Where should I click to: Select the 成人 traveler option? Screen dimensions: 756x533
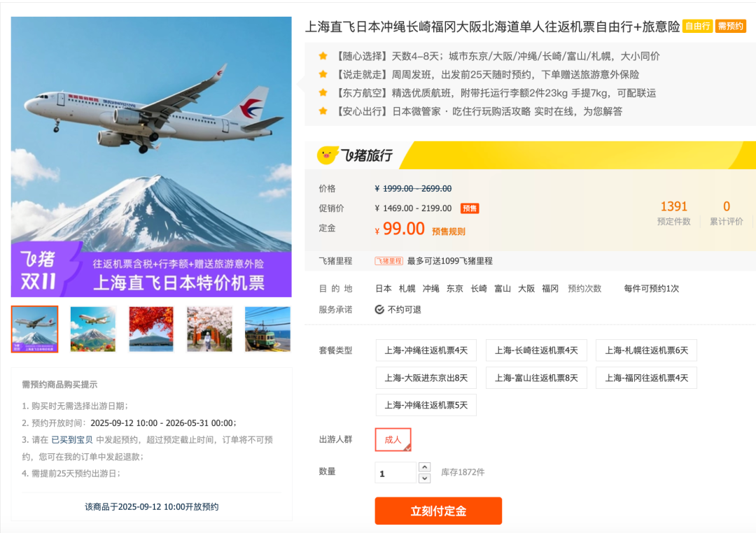point(393,439)
